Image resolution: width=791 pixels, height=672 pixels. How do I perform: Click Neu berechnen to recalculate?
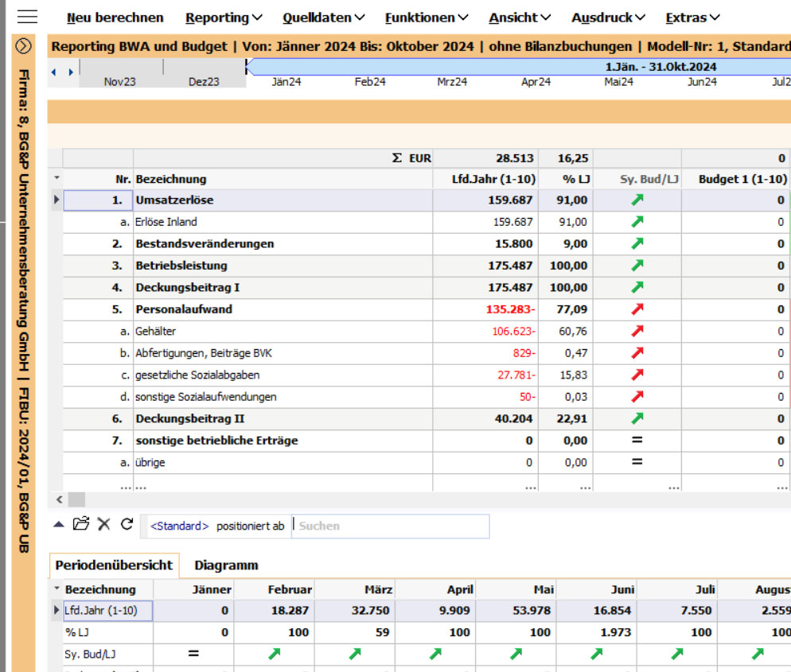(x=115, y=17)
